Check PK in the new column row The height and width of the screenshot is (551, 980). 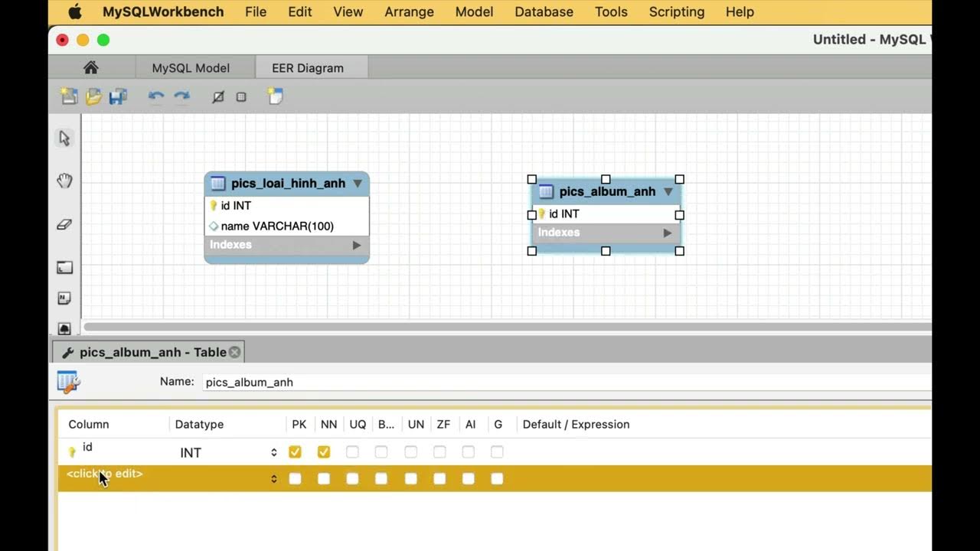(x=295, y=479)
